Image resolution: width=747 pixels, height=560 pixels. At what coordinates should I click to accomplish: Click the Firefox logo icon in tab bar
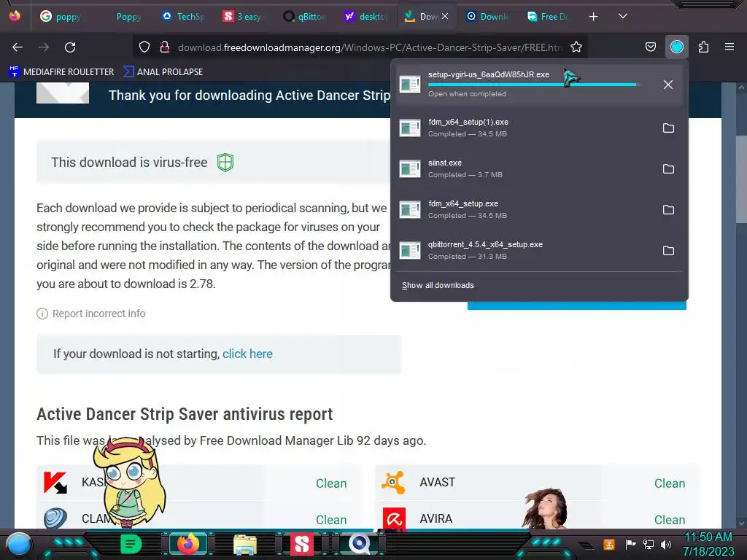15,16
